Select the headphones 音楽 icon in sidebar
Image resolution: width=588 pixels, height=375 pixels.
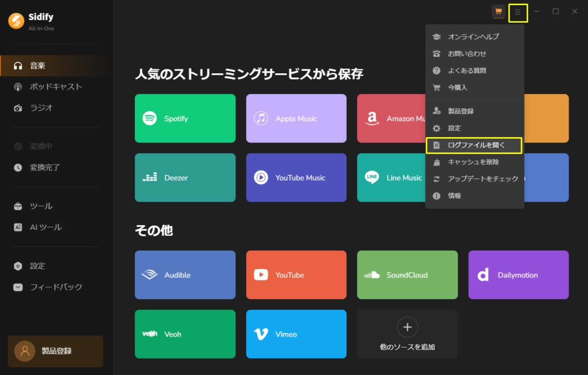pyautogui.click(x=18, y=66)
